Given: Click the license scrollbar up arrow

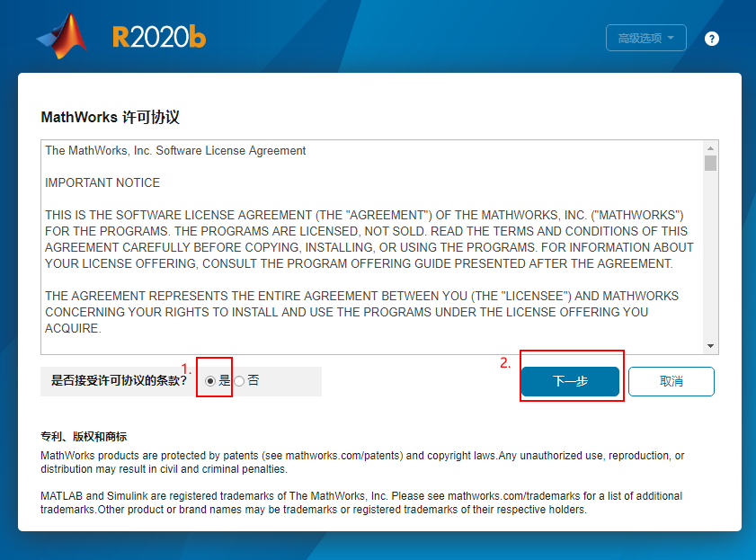Looking at the screenshot, I should [710, 148].
